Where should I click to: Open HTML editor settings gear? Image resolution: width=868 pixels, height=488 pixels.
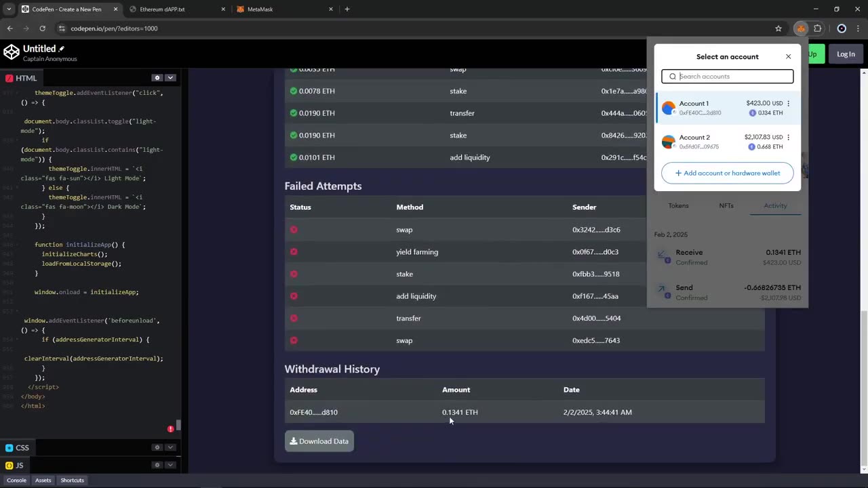[157, 78]
